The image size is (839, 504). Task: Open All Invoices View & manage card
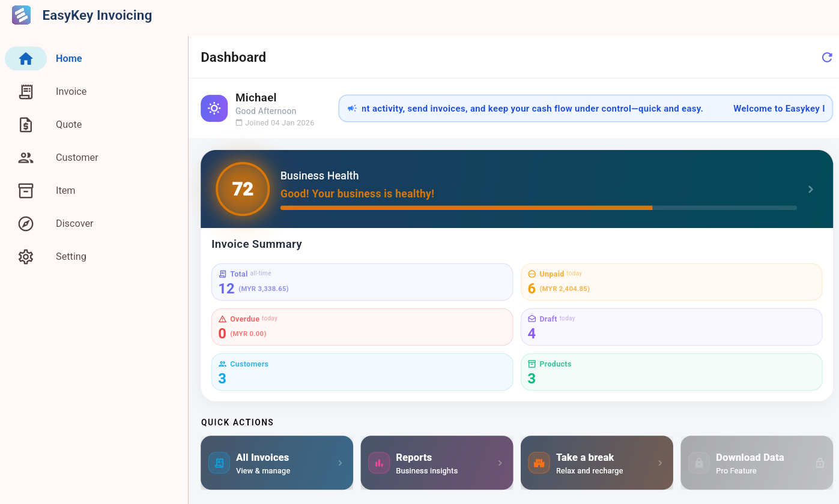pos(277,463)
